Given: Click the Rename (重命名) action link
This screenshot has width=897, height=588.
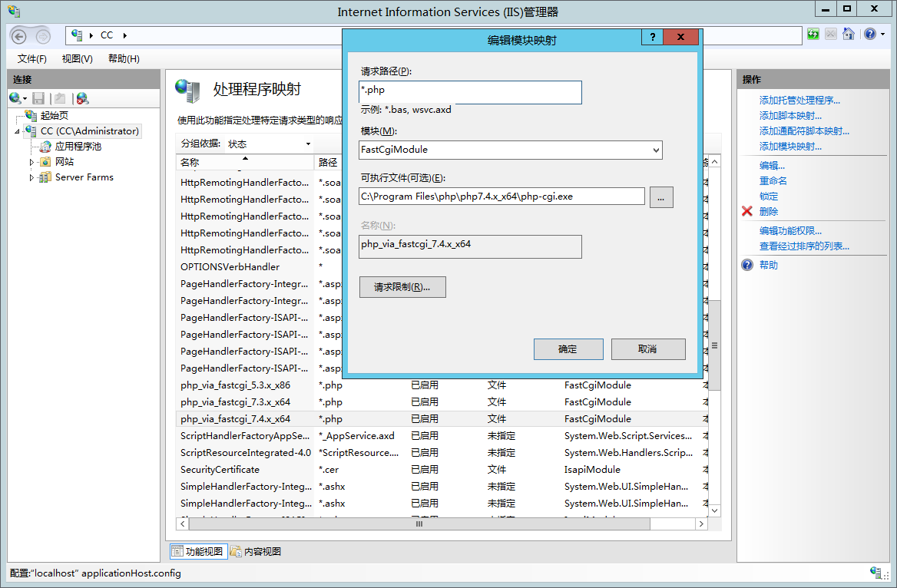Looking at the screenshot, I should tap(773, 180).
